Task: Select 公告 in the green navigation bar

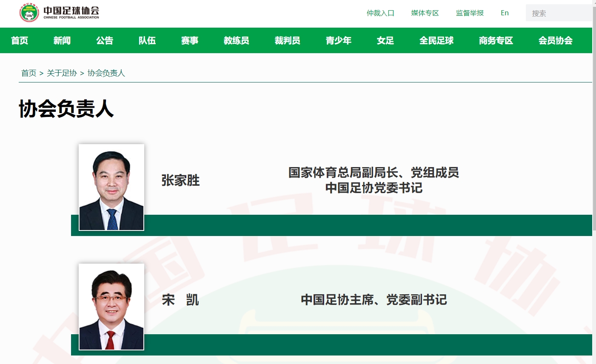Action: pyautogui.click(x=105, y=40)
